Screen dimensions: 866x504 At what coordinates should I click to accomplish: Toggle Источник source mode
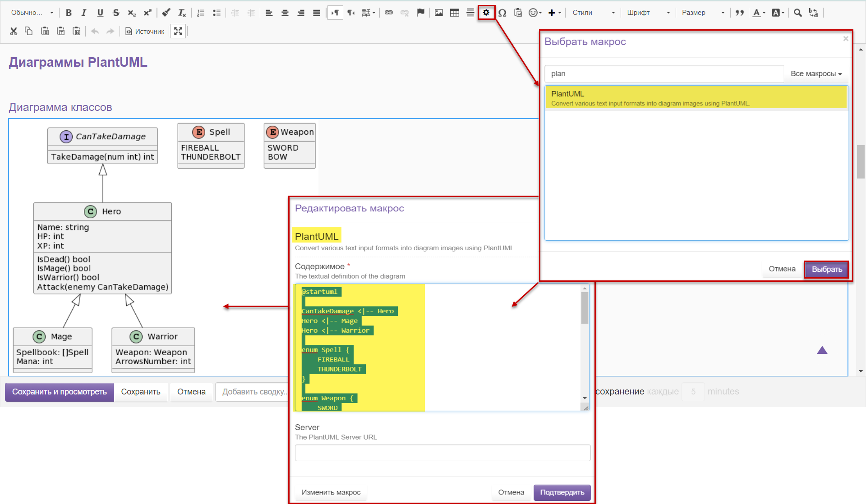coord(145,31)
